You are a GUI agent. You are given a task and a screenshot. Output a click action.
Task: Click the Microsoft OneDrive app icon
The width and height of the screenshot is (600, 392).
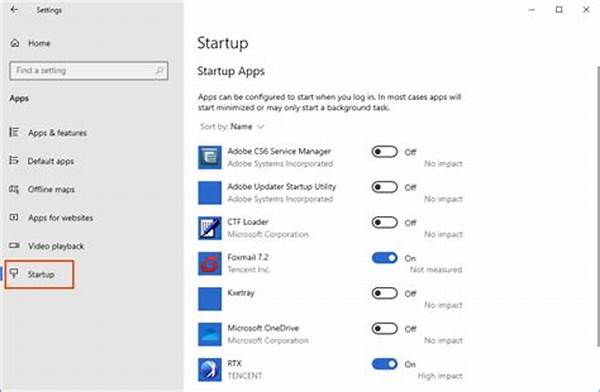210,334
